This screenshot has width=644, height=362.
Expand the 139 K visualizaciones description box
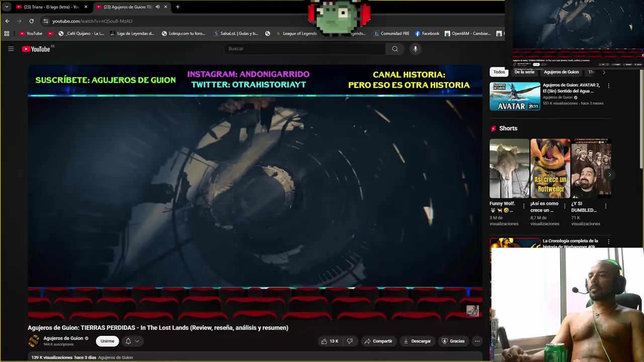point(255,357)
